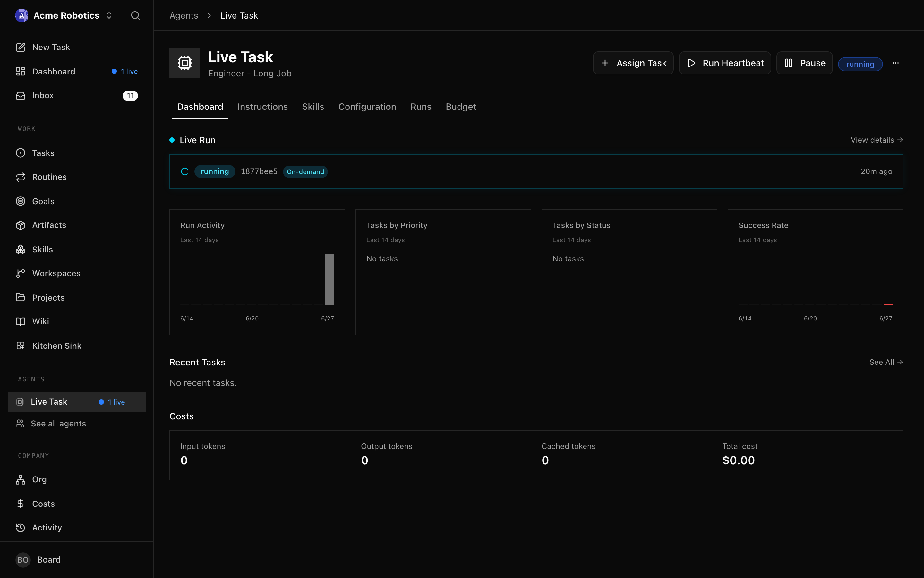Viewport: 924px width, 578px height.
Task: Click the Live Run section heading
Action: point(197,140)
